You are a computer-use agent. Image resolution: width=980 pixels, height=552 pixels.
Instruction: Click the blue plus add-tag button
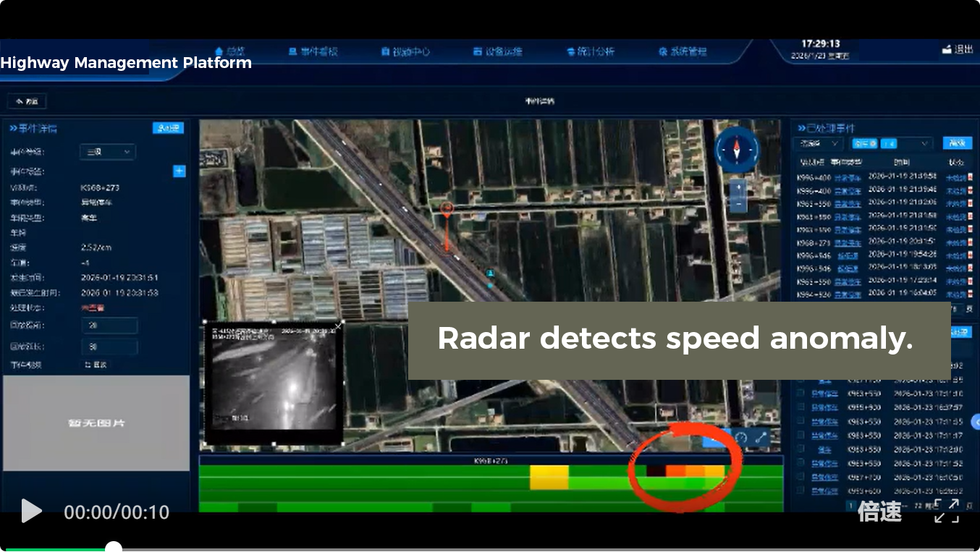179,171
